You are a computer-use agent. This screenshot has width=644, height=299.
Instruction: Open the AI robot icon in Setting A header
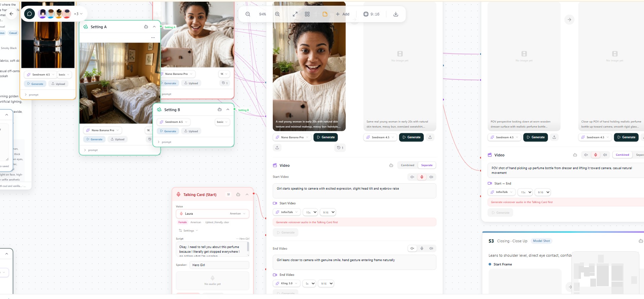146,27
